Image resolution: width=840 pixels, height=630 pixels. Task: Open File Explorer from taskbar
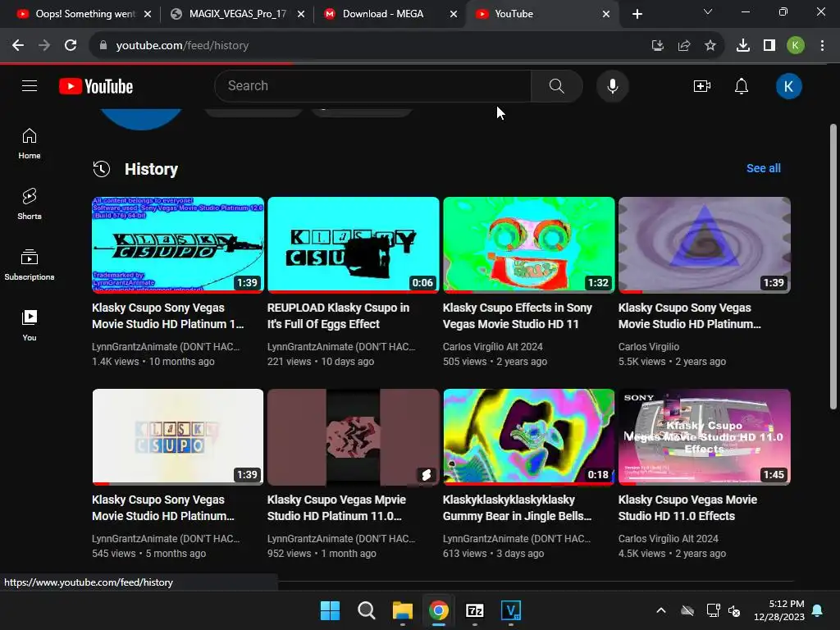pos(402,610)
